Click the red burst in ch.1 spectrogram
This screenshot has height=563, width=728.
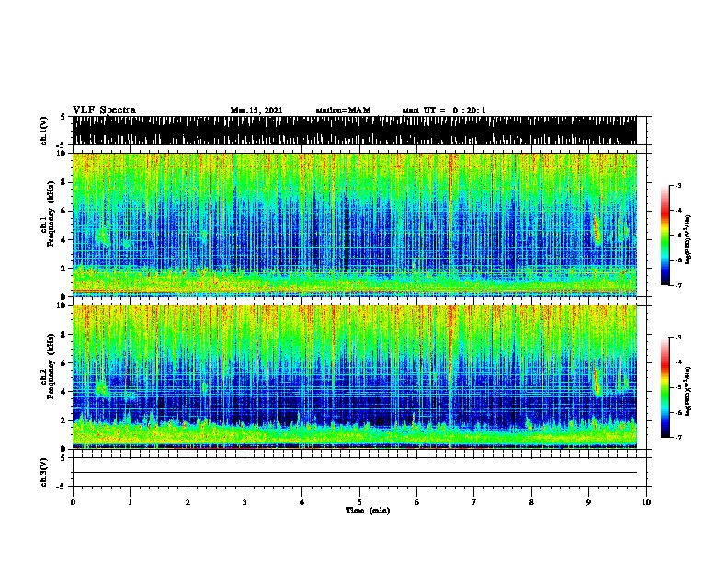(597, 227)
